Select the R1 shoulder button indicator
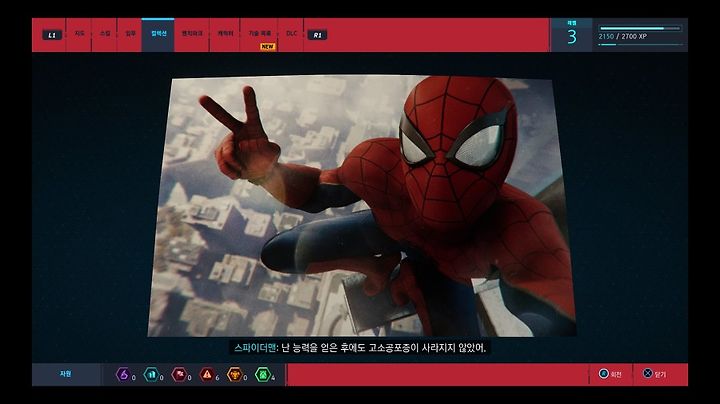The height and width of the screenshot is (404, 720). click(317, 35)
